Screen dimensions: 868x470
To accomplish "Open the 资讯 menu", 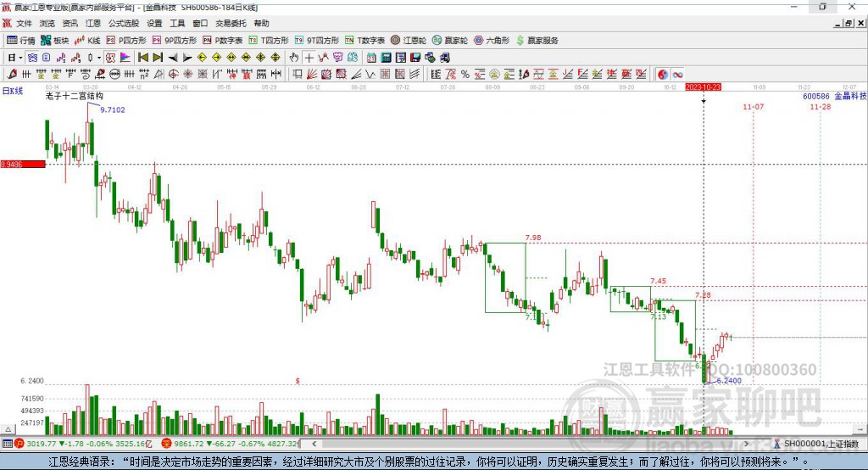I will point(70,23).
